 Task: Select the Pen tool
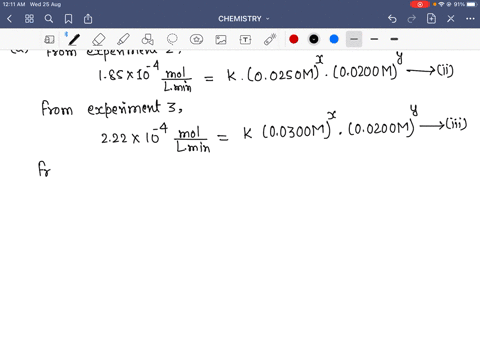click(x=73, y=39)
